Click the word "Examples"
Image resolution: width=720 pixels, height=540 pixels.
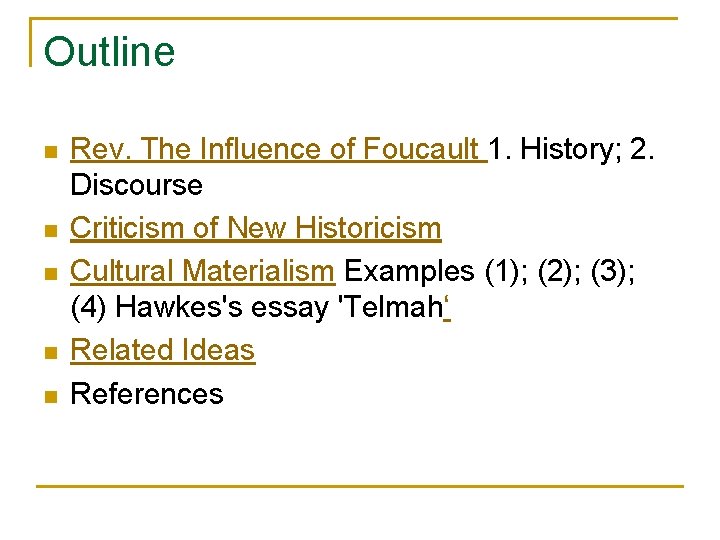coord(409,271)
